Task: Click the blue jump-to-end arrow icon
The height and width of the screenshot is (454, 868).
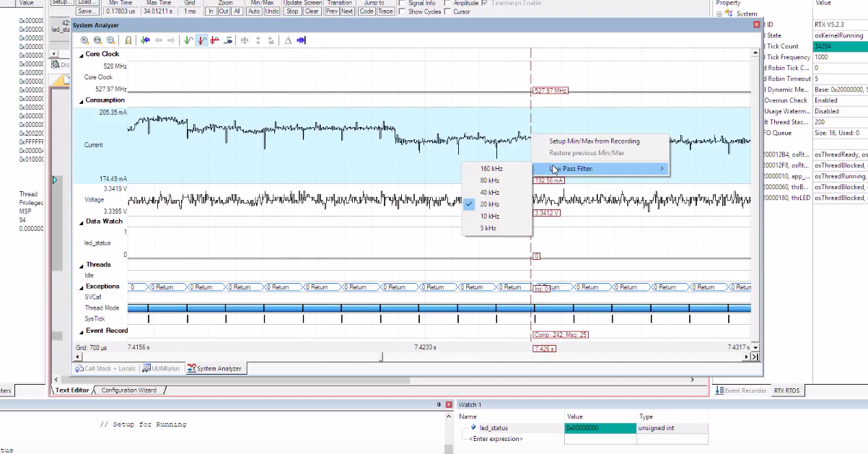Action: pyautogui.click(x=301, y=40)
